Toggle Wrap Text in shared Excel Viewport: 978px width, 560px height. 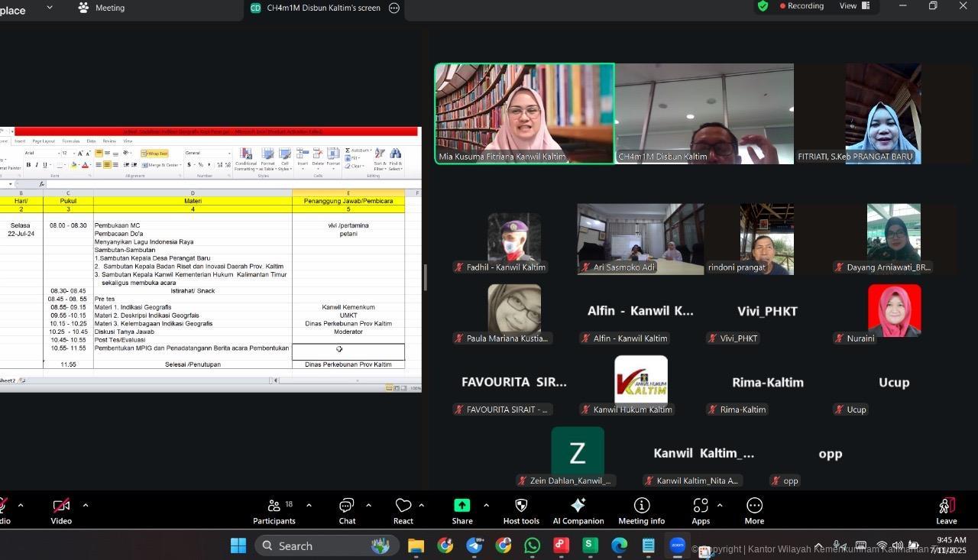click(x=154, y=154)
